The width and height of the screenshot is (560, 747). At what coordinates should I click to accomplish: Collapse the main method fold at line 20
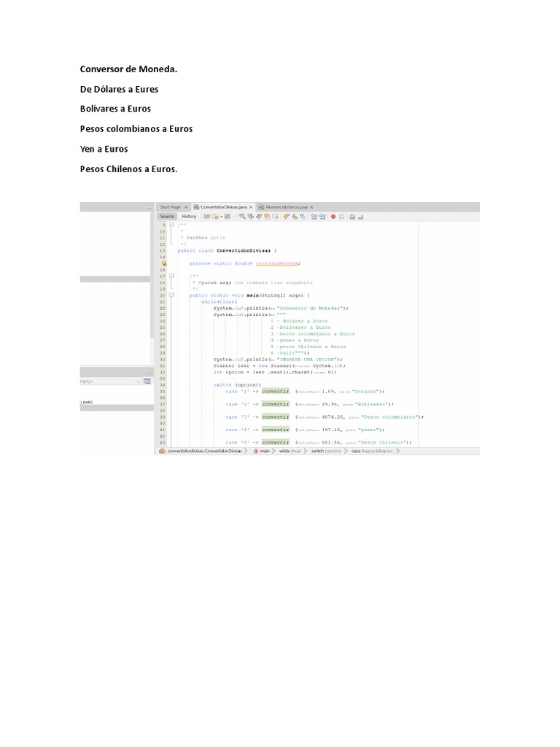(171, 295)
